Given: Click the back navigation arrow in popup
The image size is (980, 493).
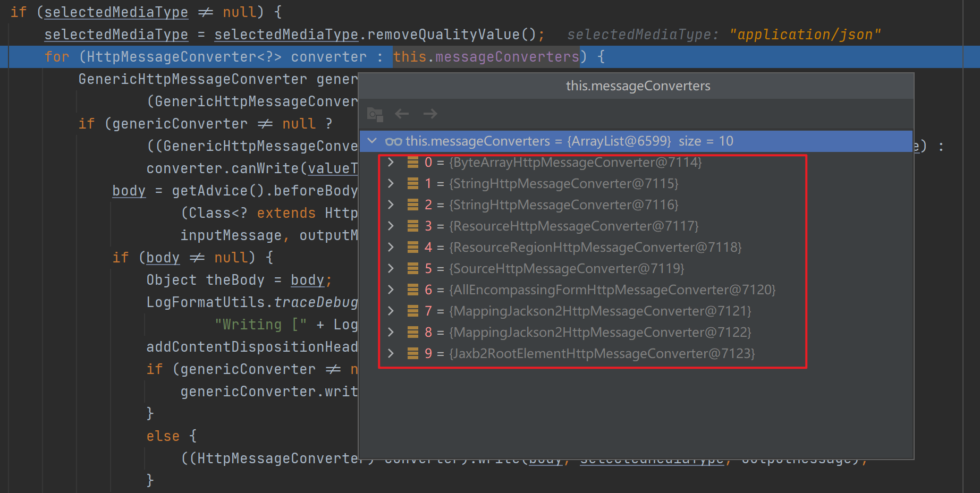Looking at the screenshot, I should (402, 114).
